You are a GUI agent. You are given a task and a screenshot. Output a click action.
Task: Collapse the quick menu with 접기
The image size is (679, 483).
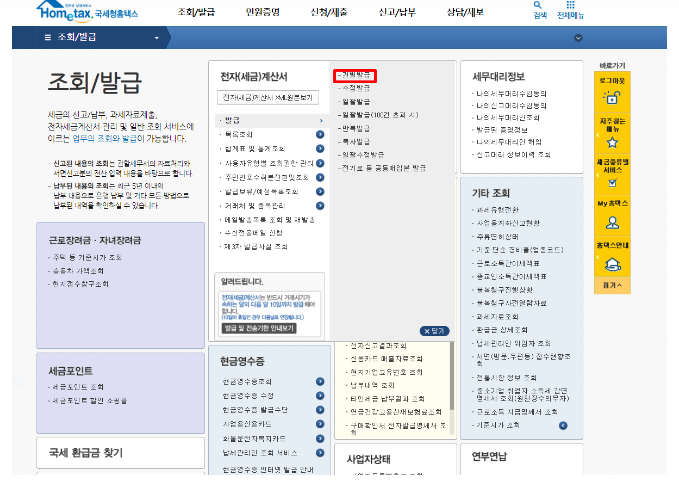click(612, 285)
